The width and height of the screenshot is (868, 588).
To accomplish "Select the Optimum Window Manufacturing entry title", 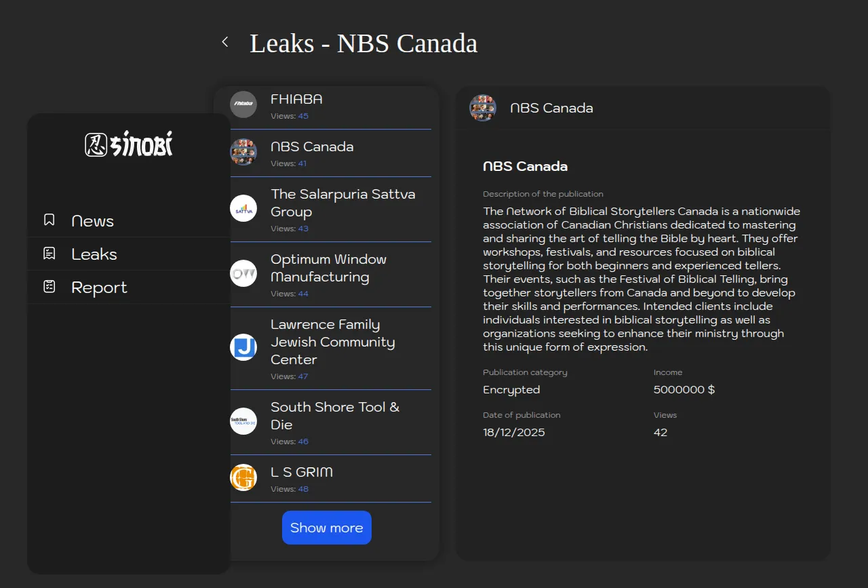I will [x=328, y=268].
